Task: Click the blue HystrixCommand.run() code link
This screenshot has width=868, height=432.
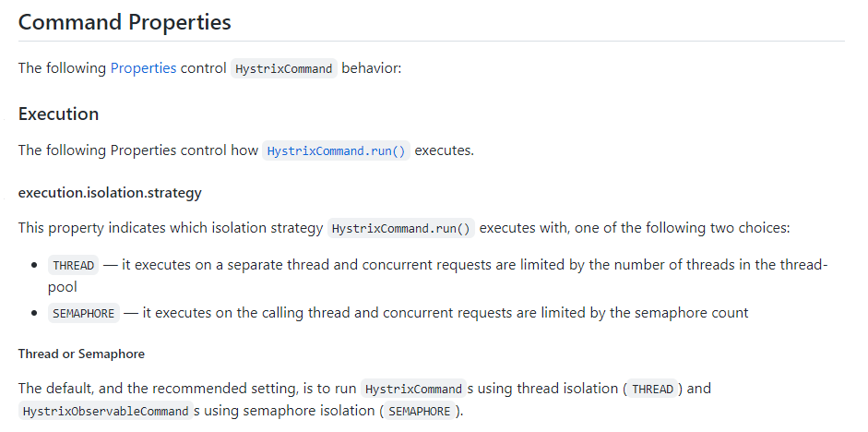Action: click(x=336, y=150)
